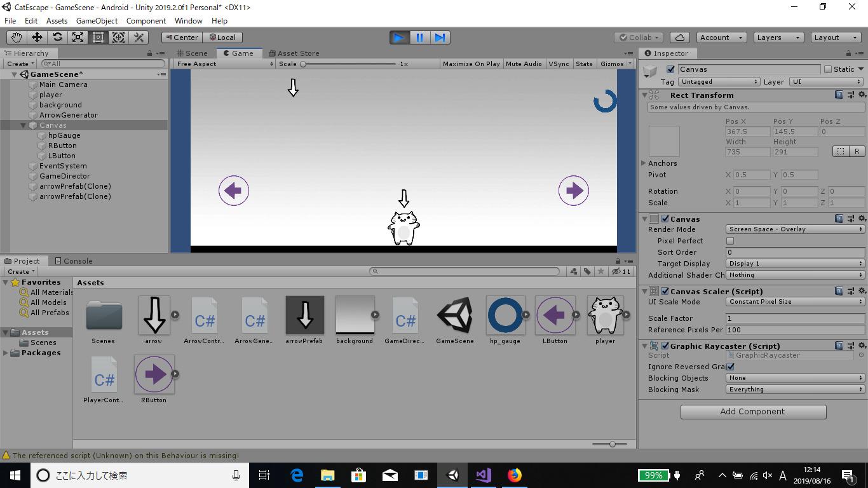Click the Add Component button
Image resolution: width=868 pixels, height=488 pixels.
(752, 411)
